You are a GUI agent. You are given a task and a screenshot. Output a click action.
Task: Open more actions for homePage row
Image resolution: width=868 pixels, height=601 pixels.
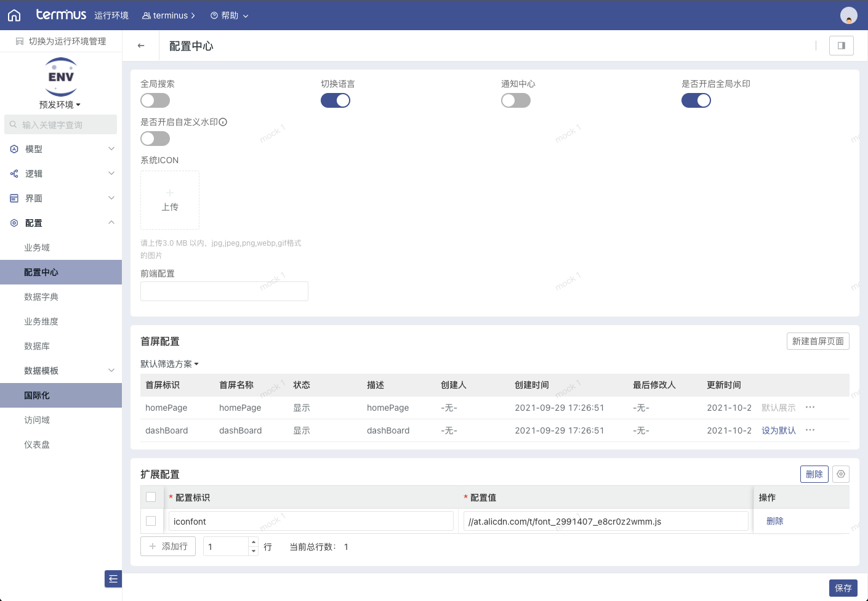810,407
